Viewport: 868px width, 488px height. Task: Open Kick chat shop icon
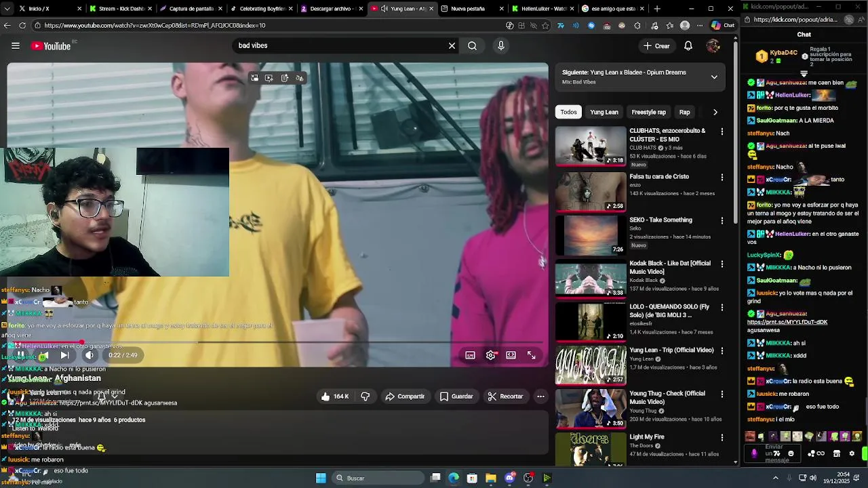(x=836, y=453)
